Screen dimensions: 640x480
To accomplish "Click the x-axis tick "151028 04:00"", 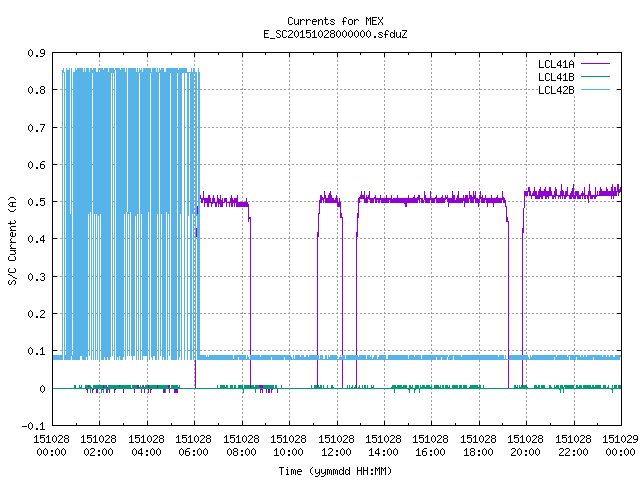I will (146, 445).
